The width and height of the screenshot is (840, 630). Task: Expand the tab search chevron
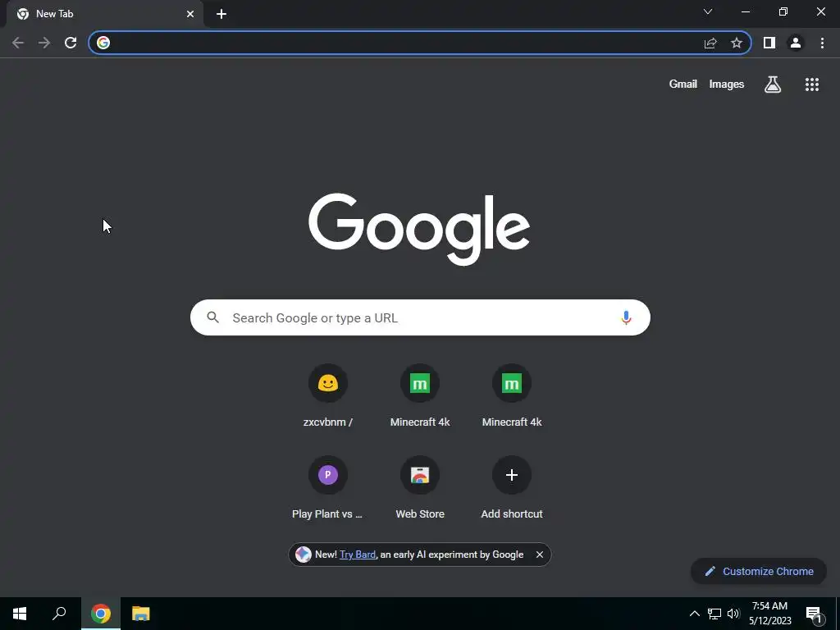pos(708,11)
